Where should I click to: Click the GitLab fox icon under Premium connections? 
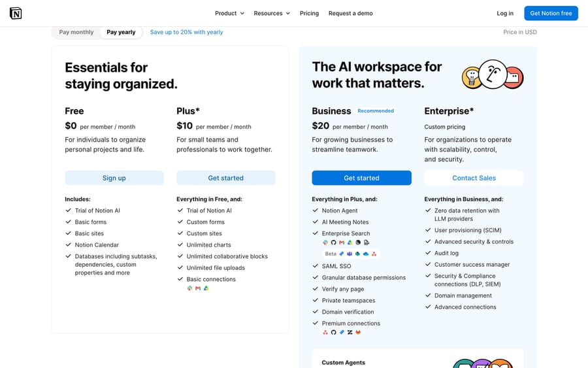click(x=358, y=332)
